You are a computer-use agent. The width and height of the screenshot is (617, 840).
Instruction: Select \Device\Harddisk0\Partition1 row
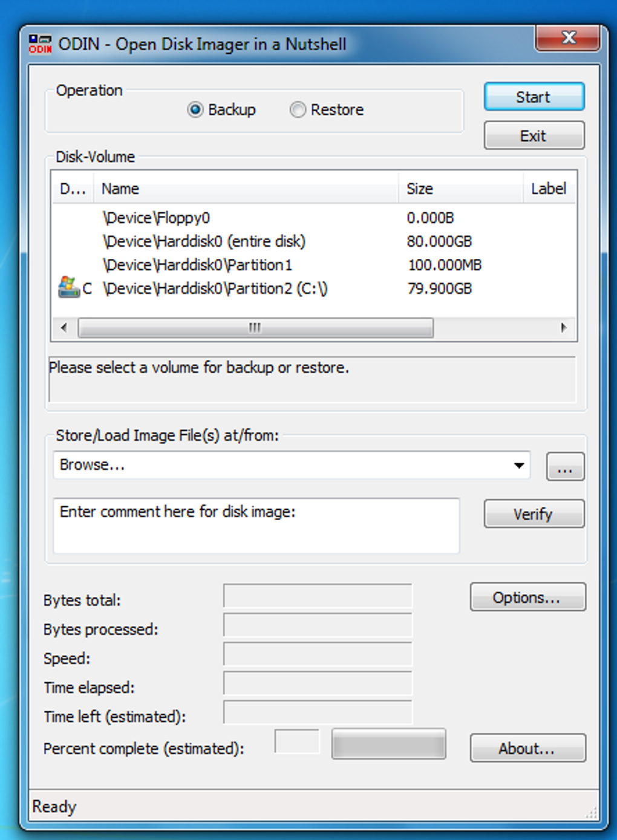tap(313, 265)
